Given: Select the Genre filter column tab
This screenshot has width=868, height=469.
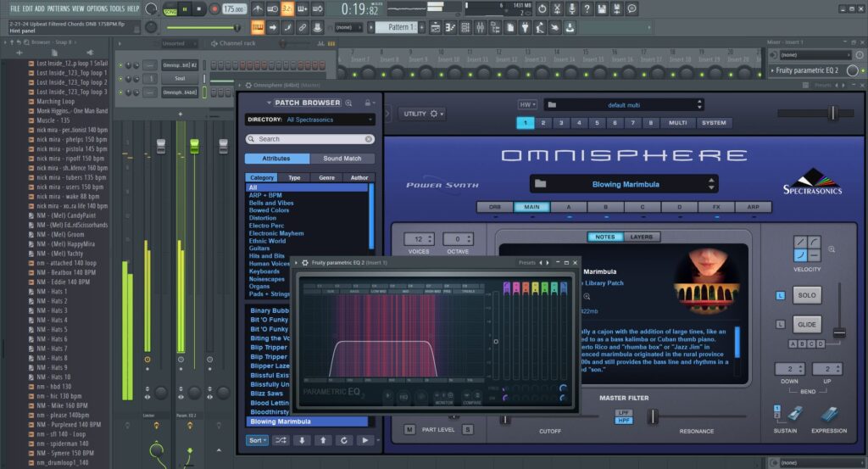Looking at the screenshot, I should (x=326, y=178).
